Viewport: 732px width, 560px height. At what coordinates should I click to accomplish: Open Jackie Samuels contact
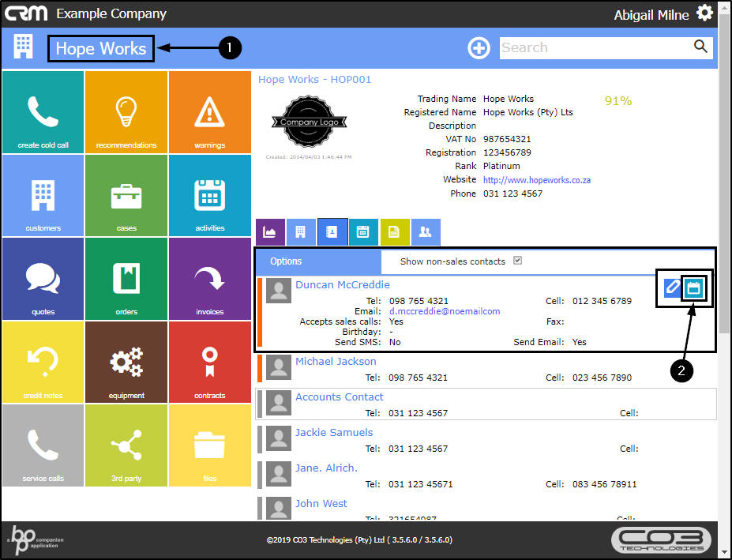point(334,432)
